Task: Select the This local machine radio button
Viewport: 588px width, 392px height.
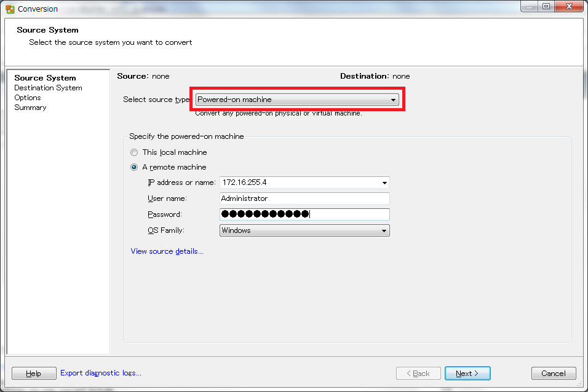Action: click(134, 152)
